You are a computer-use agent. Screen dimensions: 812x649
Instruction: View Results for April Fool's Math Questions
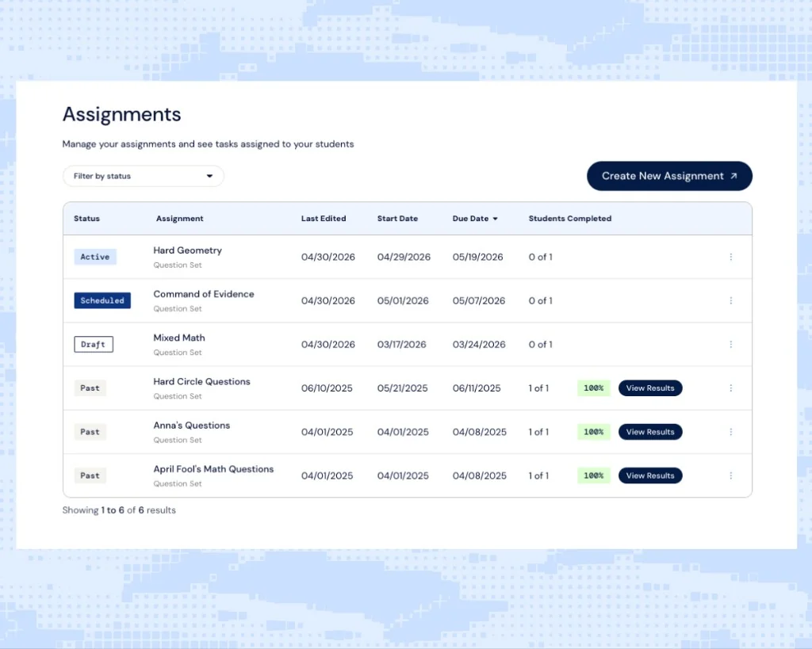650,475
